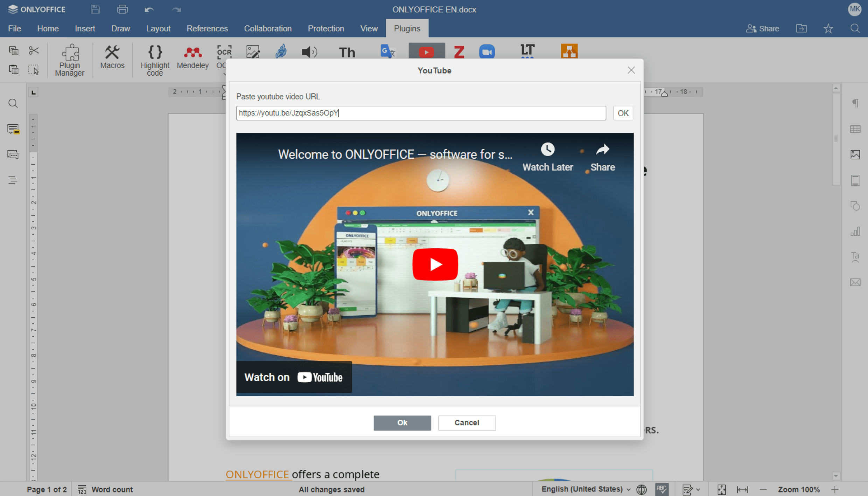This screenshot has width=868, height=496.
Task: Open the Zoom meeting plugin
Action: (x=486, y=52)
